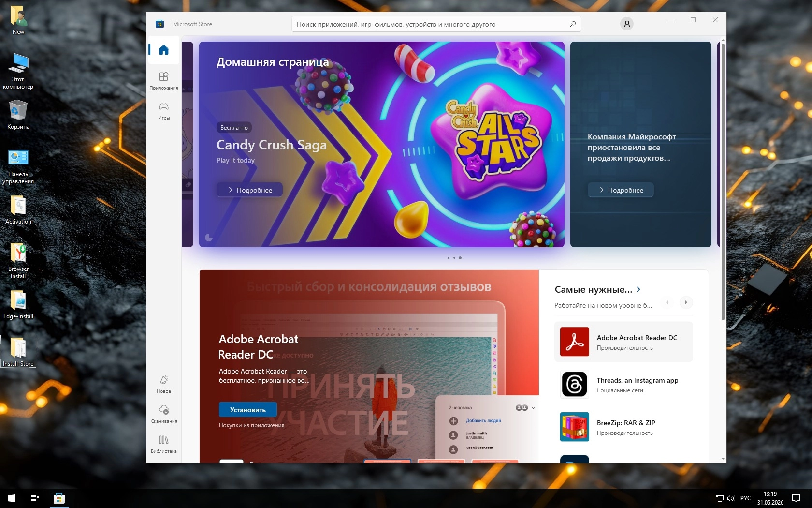
Task: Open the Игры section in the sidebar
Action: click(164, 111)
